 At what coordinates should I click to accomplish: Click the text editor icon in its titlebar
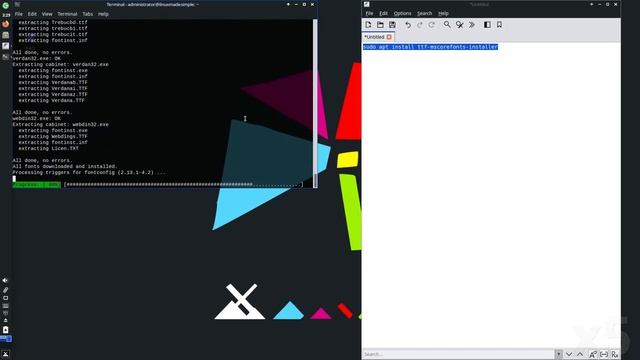click(367, 4)
